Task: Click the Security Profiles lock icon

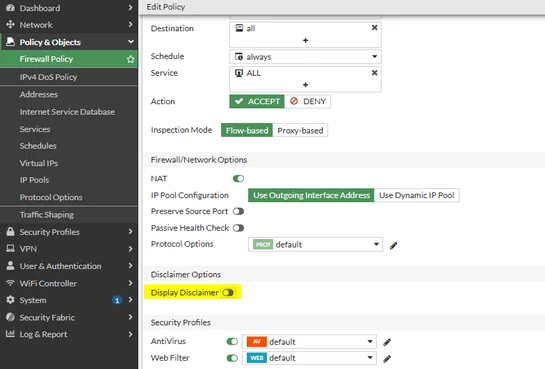Action: 10,231
